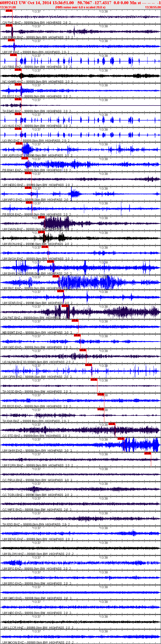Click the red pick flag on CN.PHC trace

9,11
